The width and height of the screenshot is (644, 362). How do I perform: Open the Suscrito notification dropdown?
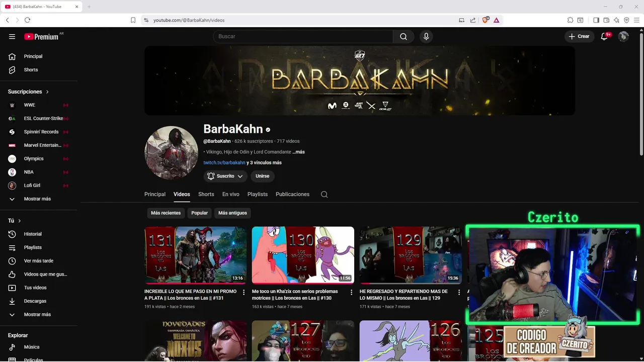coord(225,176)
